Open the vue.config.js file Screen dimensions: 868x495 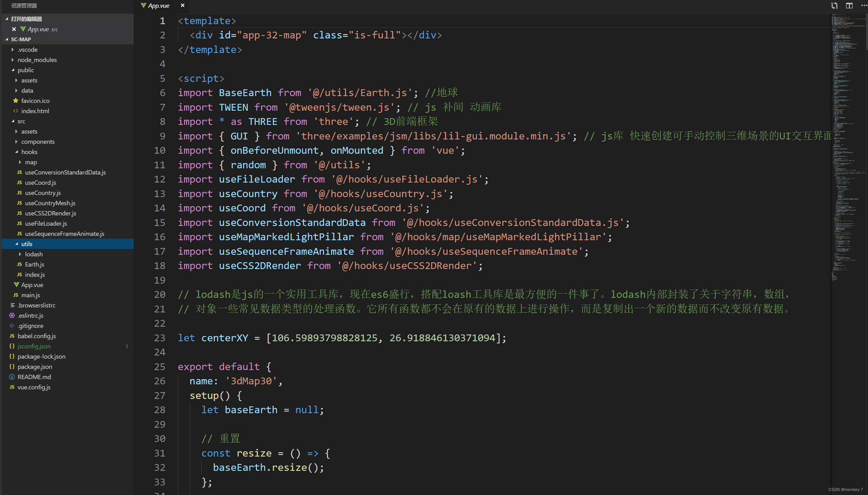click(x=34, y=387)
